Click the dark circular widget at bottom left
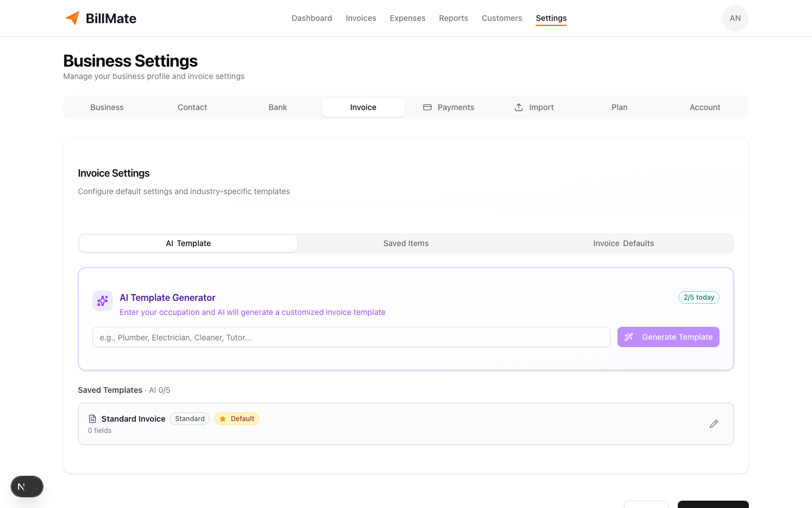This screenshot has height=508, width=812. (27, 486)
